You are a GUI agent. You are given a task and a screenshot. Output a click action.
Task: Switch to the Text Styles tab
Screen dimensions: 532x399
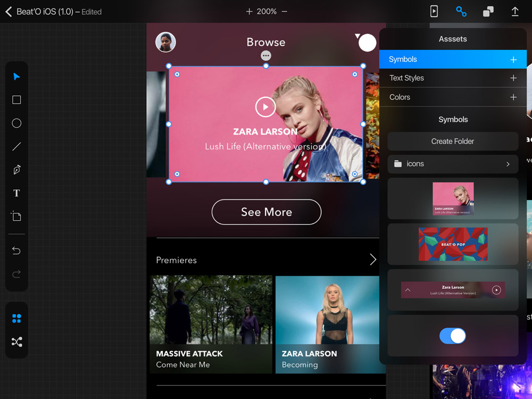453,78
